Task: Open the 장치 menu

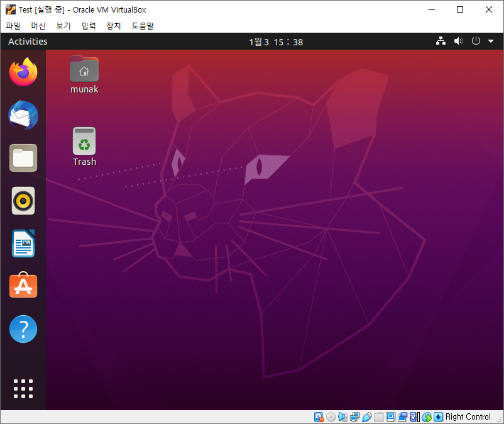Action: [x=114, y=26]
